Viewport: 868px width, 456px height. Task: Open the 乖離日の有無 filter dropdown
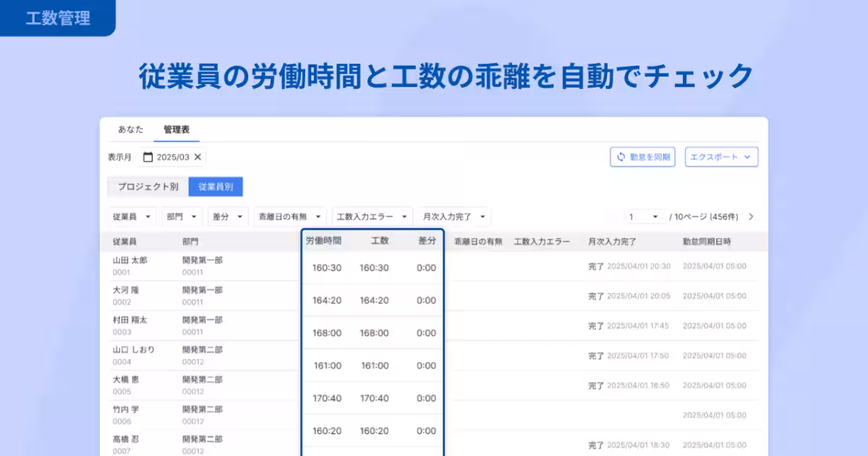tap(289, 216)
